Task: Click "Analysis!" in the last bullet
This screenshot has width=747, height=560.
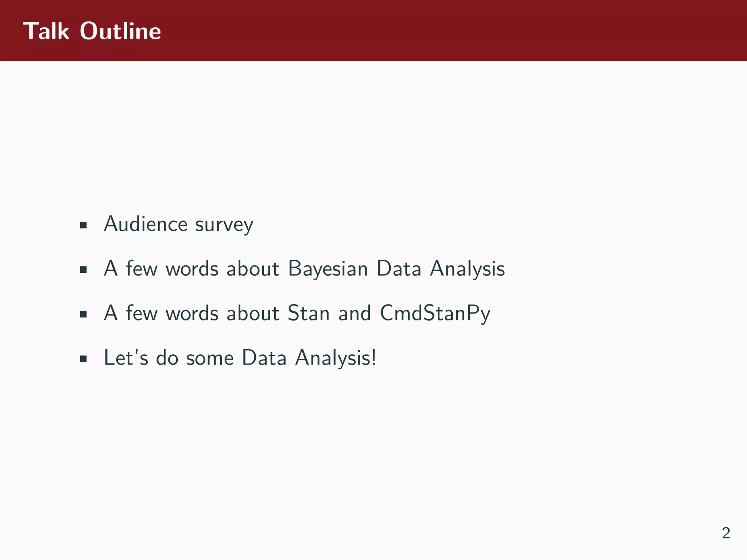Action: 336,358
